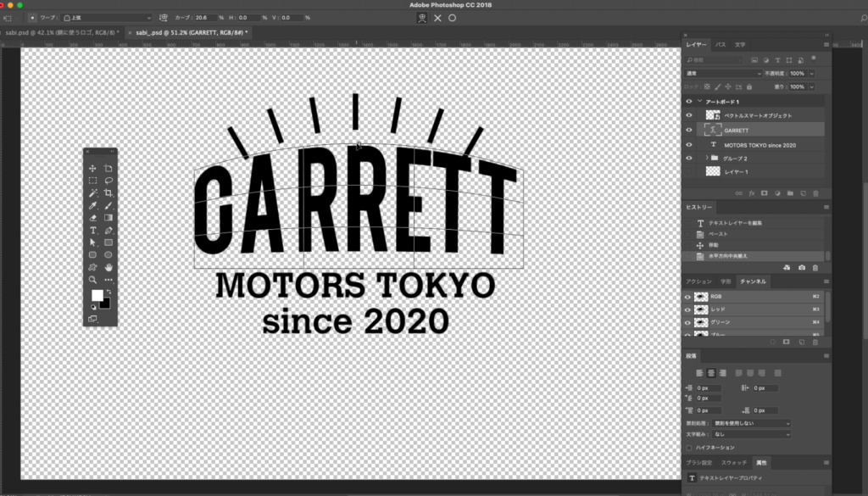
Task: Click the warp bend percentage field
Action: [x=205, y=18]
